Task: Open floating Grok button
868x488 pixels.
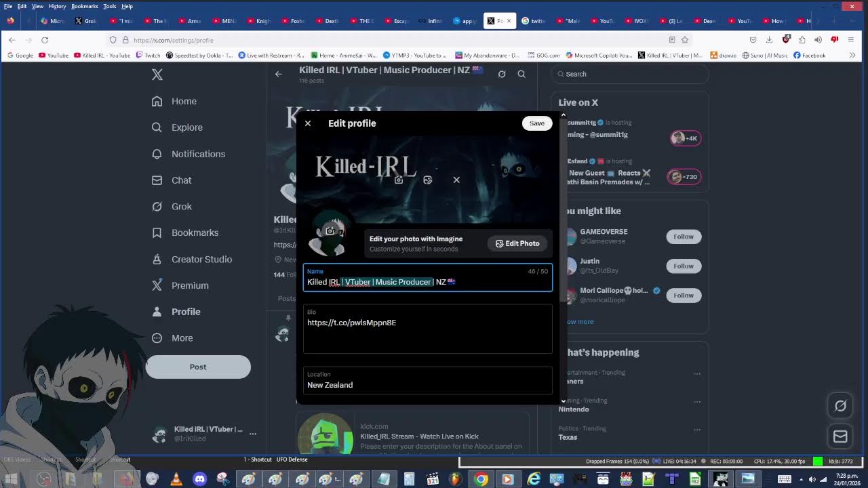Action: click(840, 406)
